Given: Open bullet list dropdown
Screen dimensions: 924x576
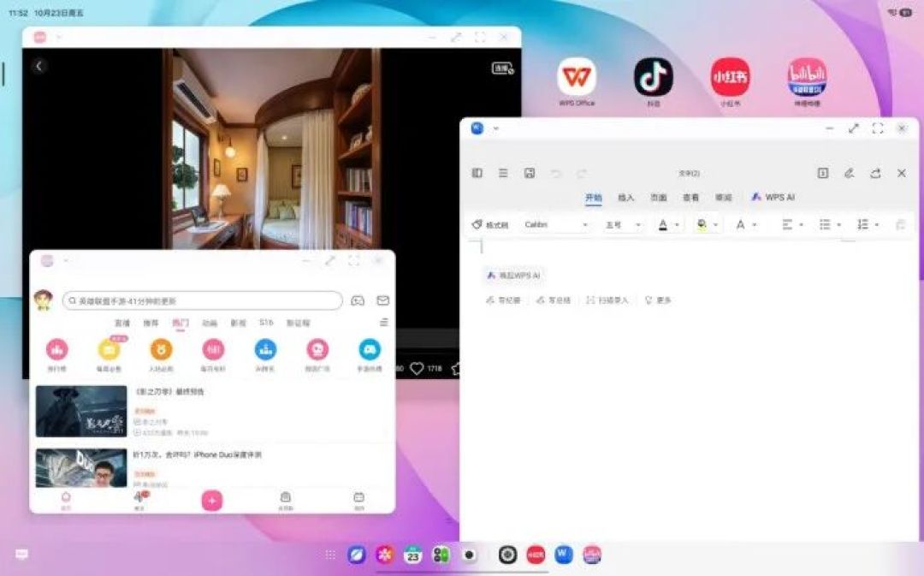Looking at the screenshot, I should click(830, 224).
